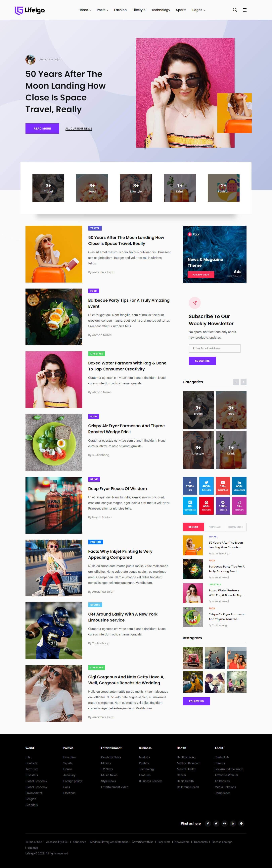Click the footer Twitter icon
Screen dimensions: 272x868
(x=216, y=823)
